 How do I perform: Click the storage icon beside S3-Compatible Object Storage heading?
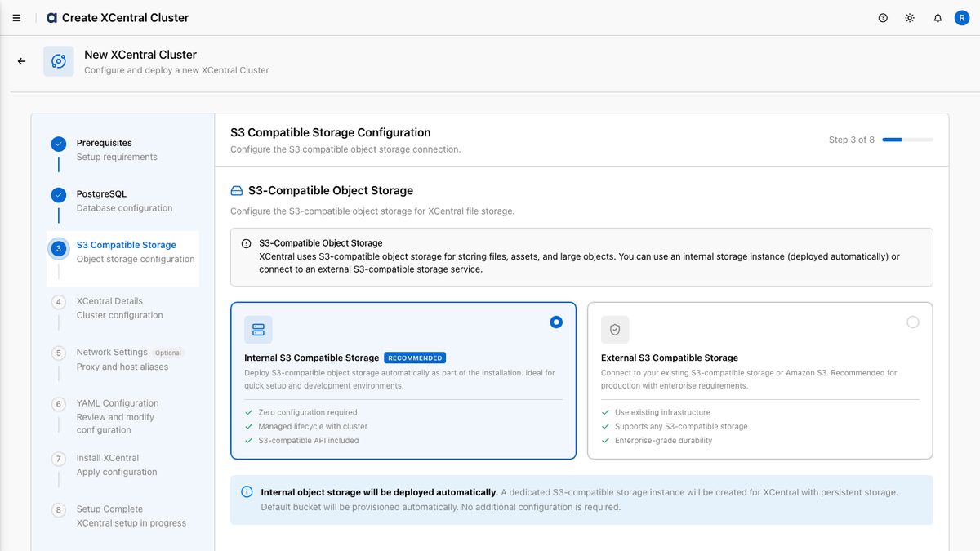tap(237, 191)
